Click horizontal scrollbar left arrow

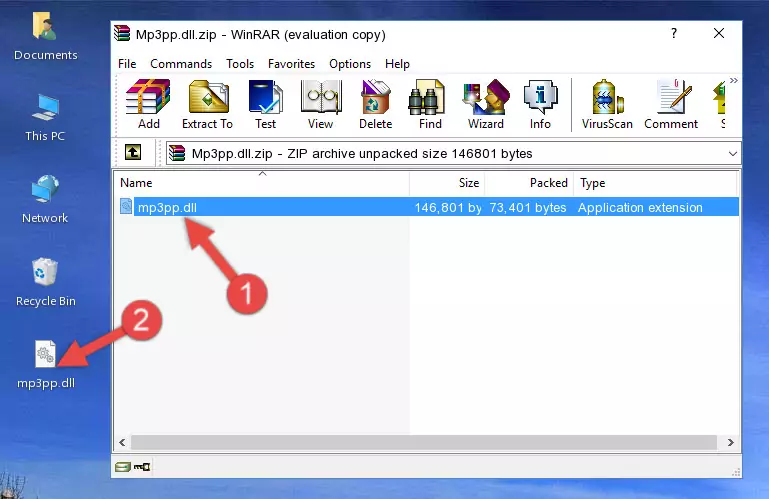point(122,442)
